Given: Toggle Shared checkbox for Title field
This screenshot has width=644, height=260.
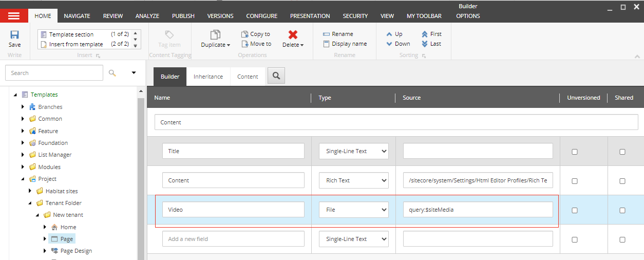Looking at the screenshot, I should (x=622, y=152).
